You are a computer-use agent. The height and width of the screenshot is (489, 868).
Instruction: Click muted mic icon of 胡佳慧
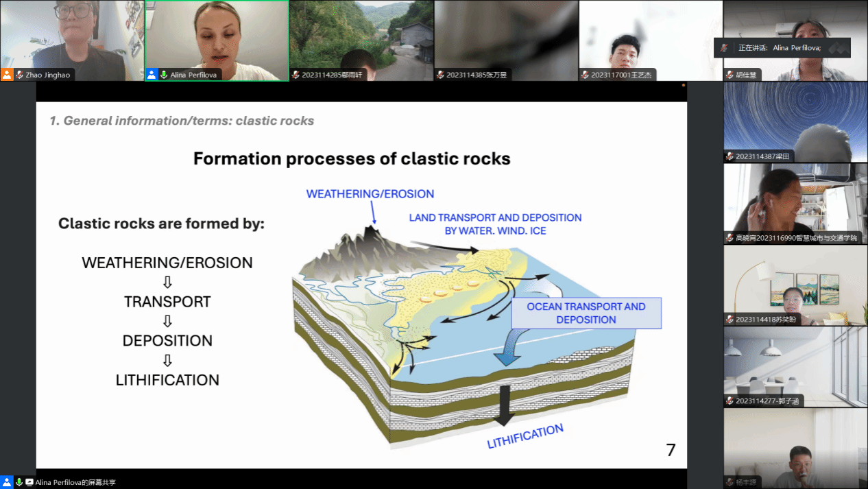click(x=730, y=75)
